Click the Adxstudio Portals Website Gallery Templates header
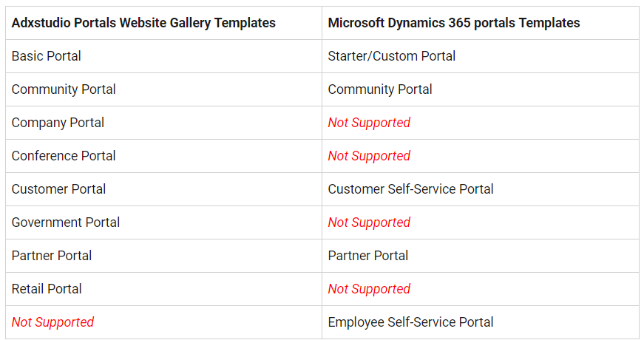This screenshot has height=340, width=644. click(x=143, y=23)
